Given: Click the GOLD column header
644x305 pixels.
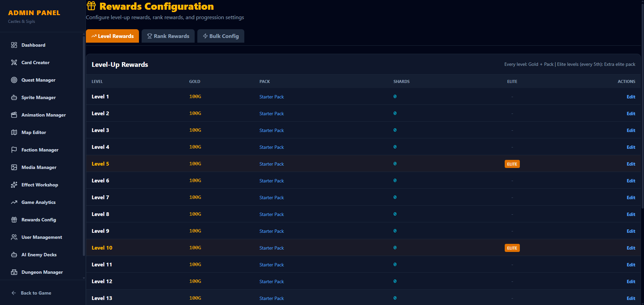Looking at the screenshot, I should tap(195, 81).
